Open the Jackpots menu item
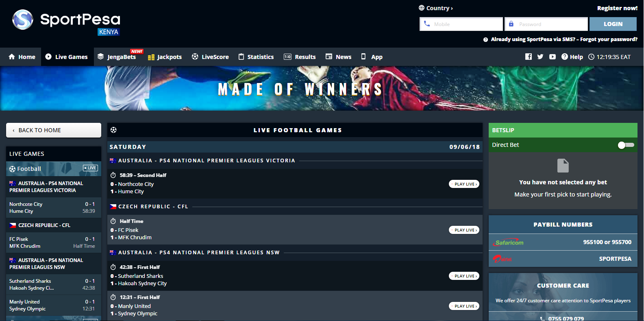The image size is (644, 321). click(x=165, y=57)
